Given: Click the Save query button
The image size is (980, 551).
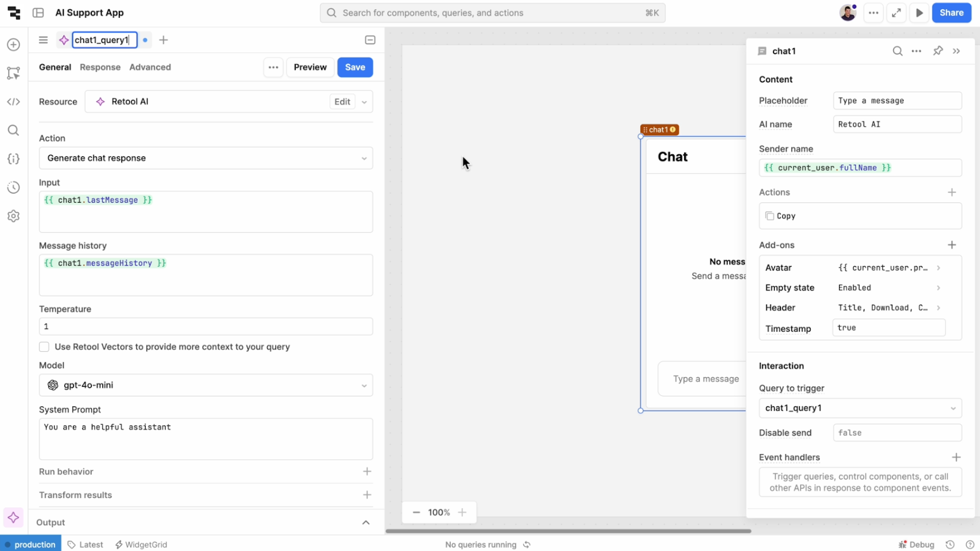Looking at the screenshot, I should coord(355,67).
